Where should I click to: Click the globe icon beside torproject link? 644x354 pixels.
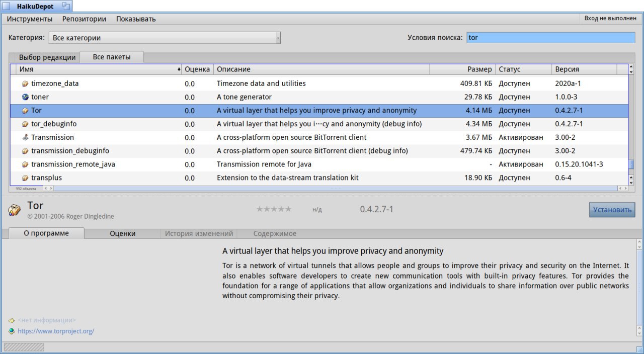11,331
